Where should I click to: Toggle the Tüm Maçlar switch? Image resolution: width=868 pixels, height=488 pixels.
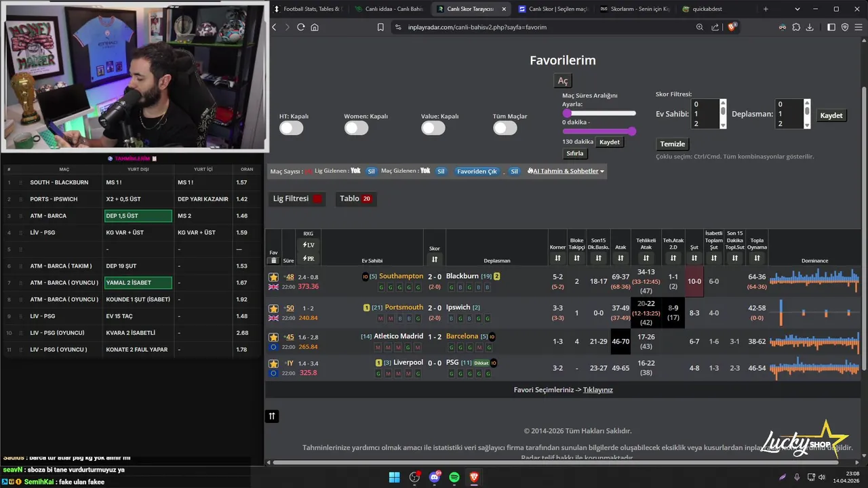click(505, 128)
